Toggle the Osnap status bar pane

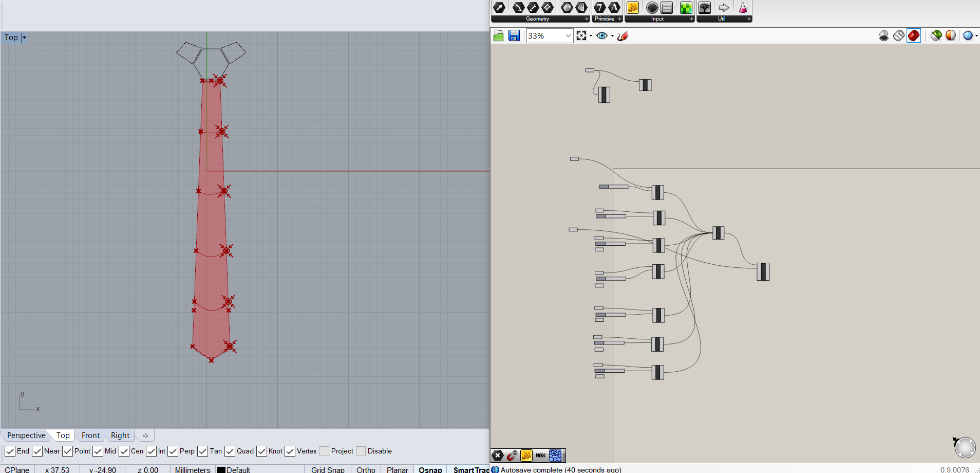click(x=430, y=469)
